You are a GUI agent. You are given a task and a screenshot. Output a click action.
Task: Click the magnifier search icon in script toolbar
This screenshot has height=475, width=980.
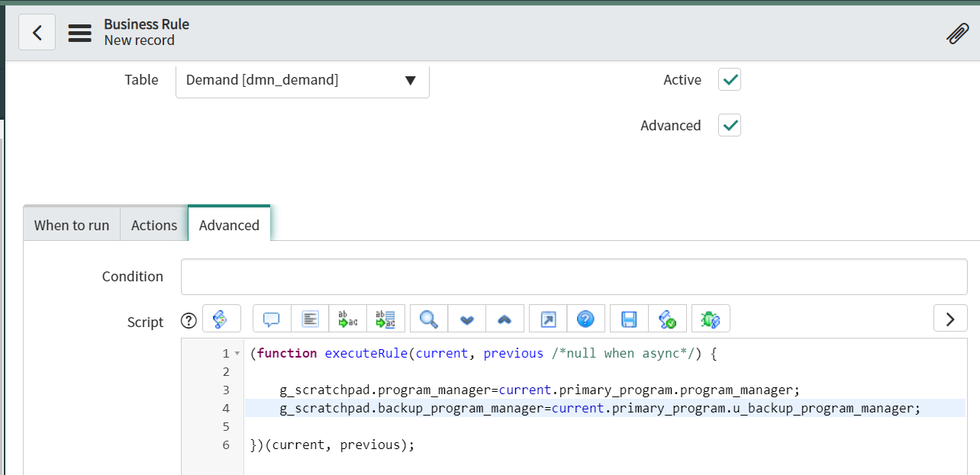point(429,319)
